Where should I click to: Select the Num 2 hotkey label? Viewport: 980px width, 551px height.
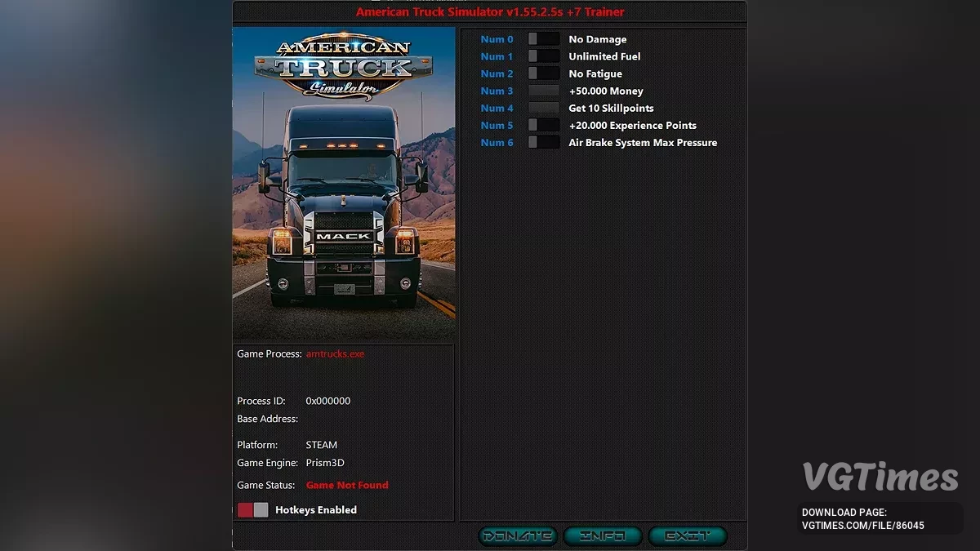point(497,73)
